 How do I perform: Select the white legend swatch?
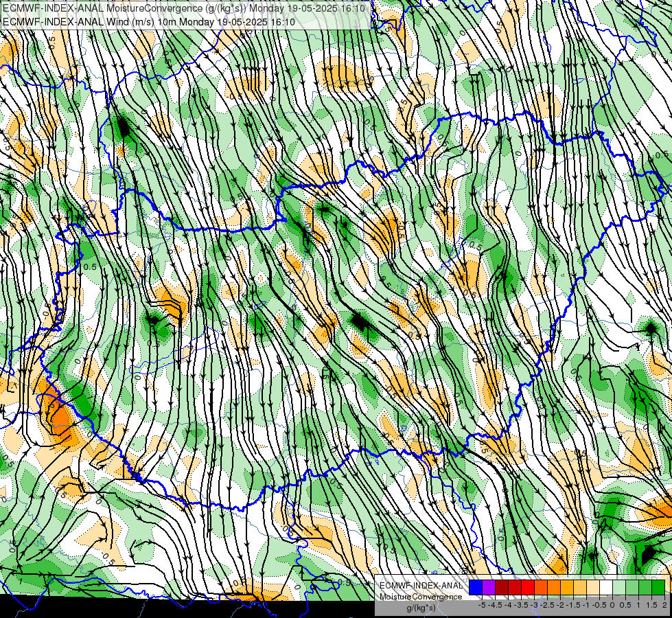pos(606,588)
